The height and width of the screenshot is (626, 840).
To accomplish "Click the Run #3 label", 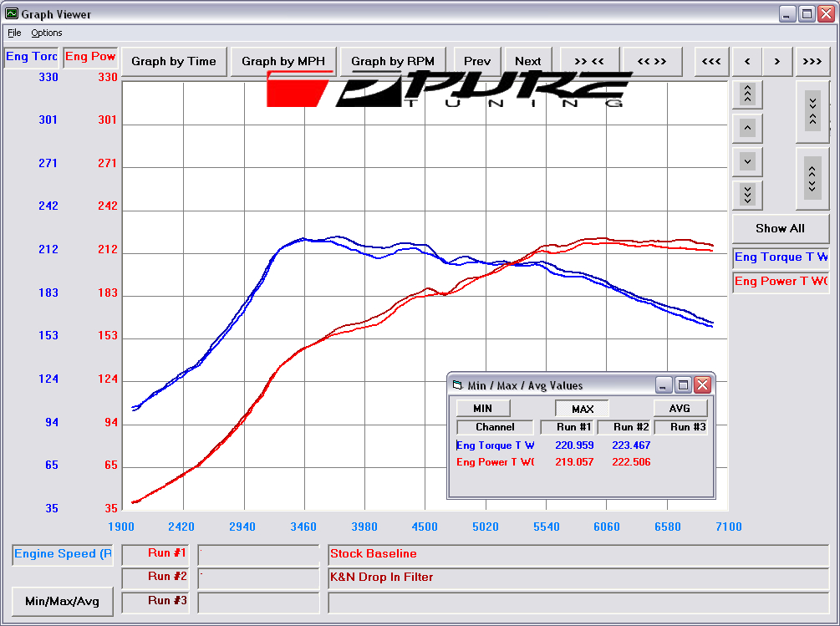I will pyautogui.click(x=155, y=602).
